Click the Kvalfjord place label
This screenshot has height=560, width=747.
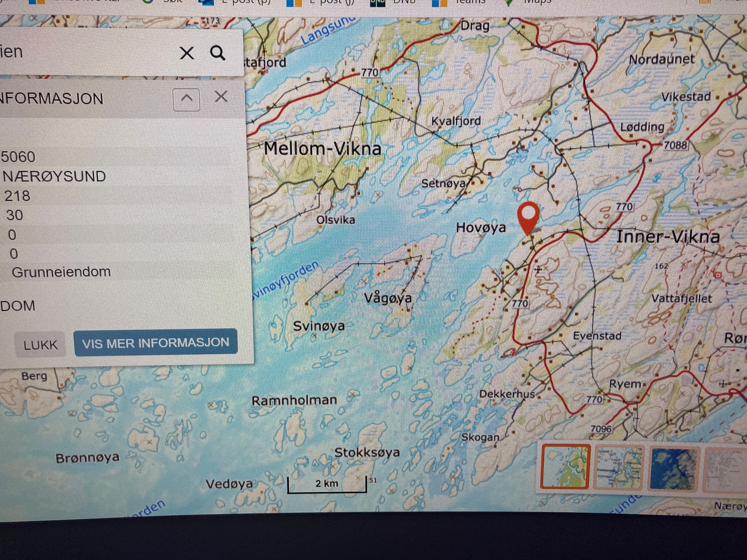456,121
